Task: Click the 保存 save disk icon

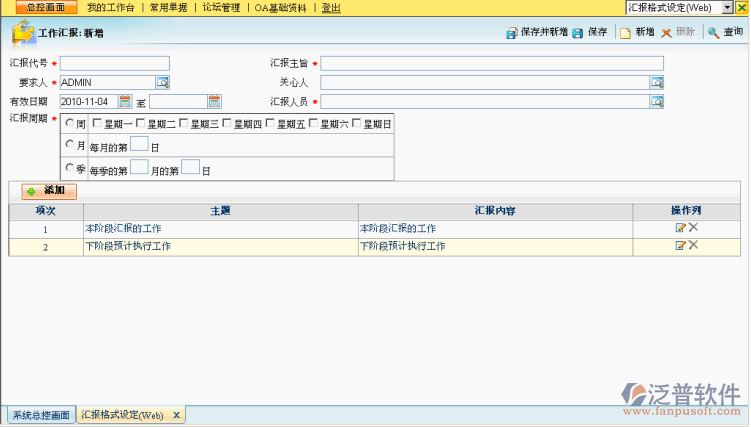Action: click(578, 33)
